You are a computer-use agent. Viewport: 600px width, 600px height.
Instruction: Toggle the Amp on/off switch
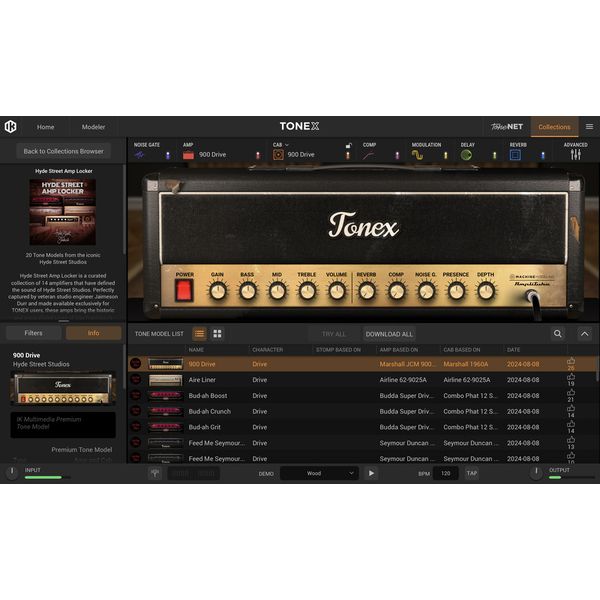point(258,155)
